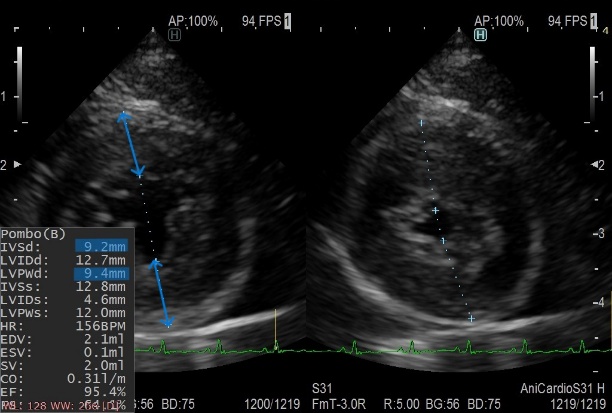Click the yellow ECG cursor line
The image size is (612, 413).
276,330
